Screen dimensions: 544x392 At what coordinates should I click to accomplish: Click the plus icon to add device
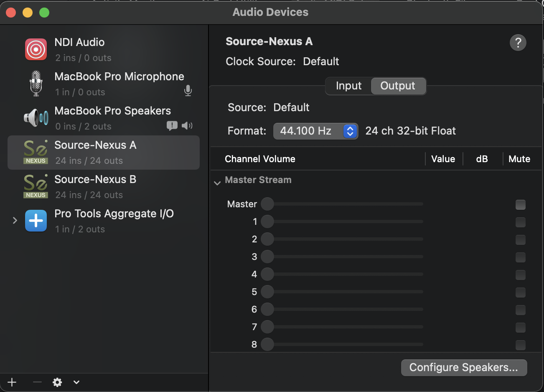pyautogui.click(x=12, y=382)
